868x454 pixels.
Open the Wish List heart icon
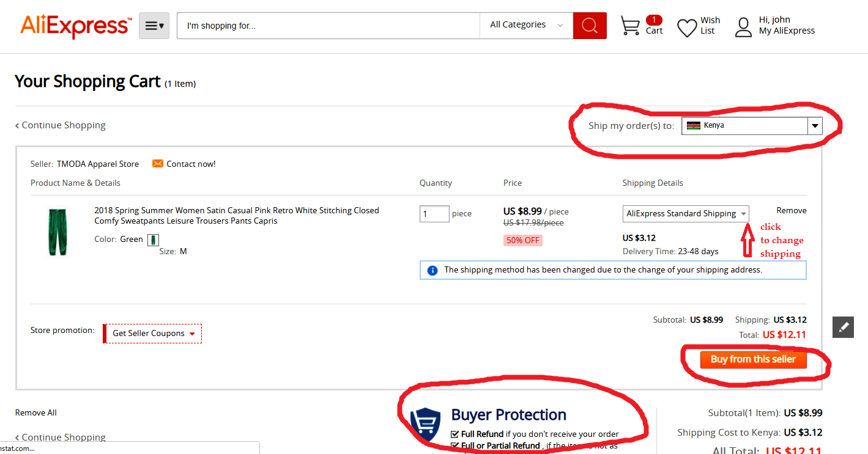point(687,27)
